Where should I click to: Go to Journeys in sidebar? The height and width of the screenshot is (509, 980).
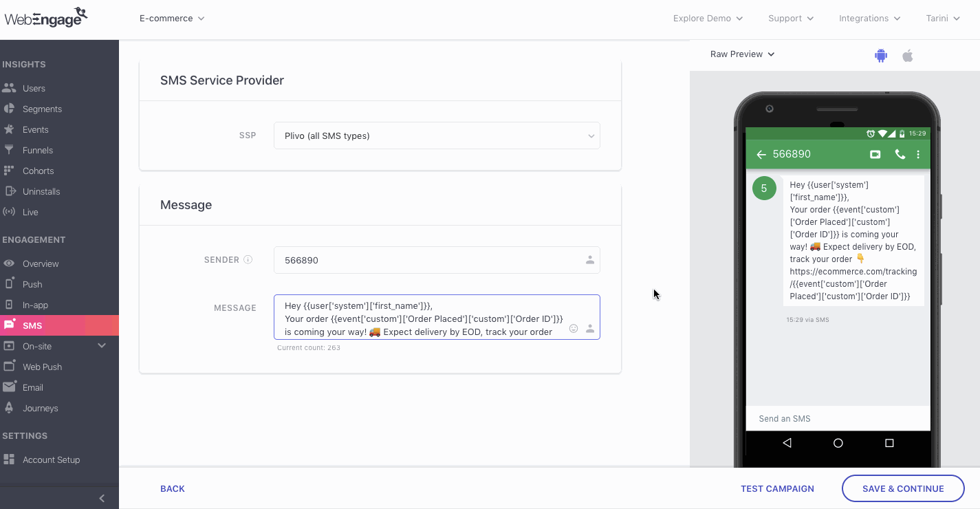point(40,408)
